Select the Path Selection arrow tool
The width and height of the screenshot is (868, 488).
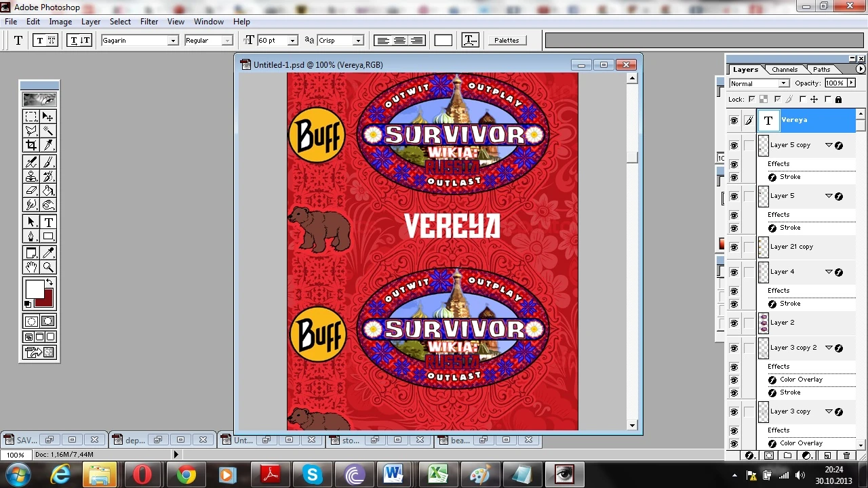pos(31,222)
